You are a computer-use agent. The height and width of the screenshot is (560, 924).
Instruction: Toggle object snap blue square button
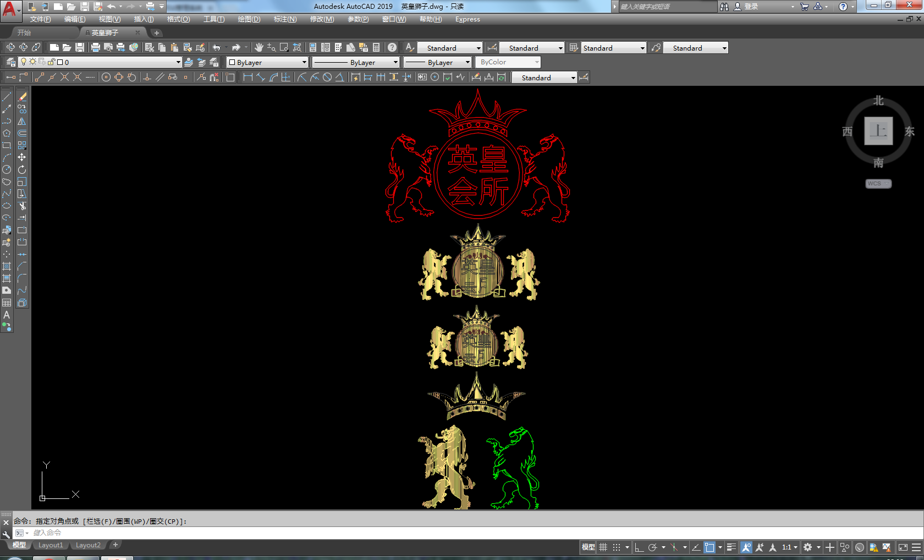point(710,547)
